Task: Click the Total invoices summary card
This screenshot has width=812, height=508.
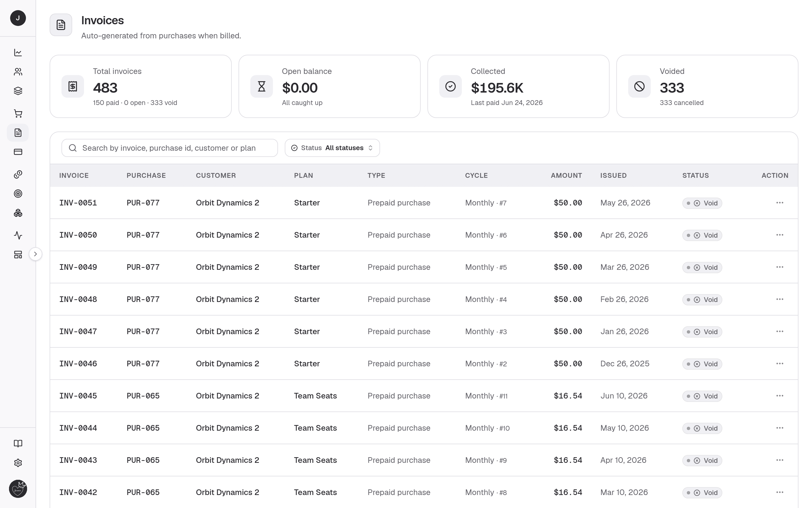Action: 141,86
